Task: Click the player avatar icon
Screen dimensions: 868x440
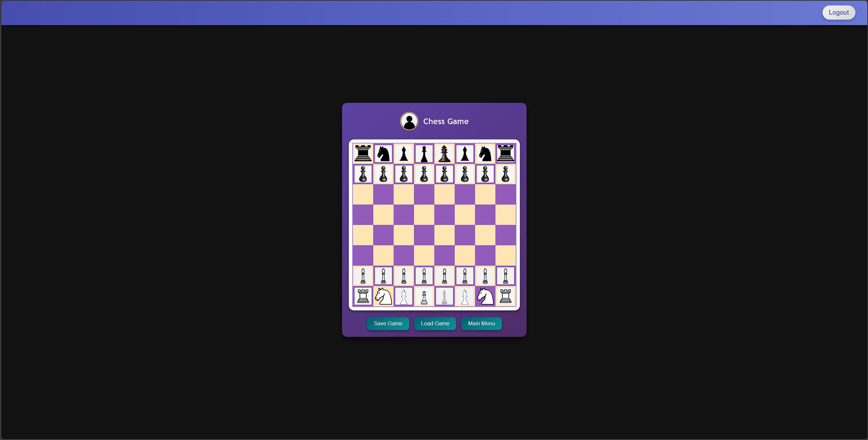Action: click(x=409, y=121)
